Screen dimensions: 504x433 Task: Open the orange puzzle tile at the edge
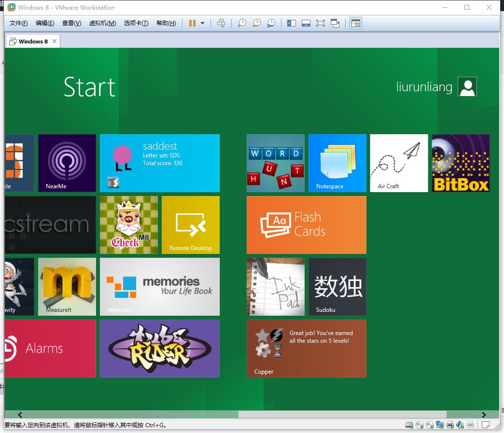click(19, 163)
